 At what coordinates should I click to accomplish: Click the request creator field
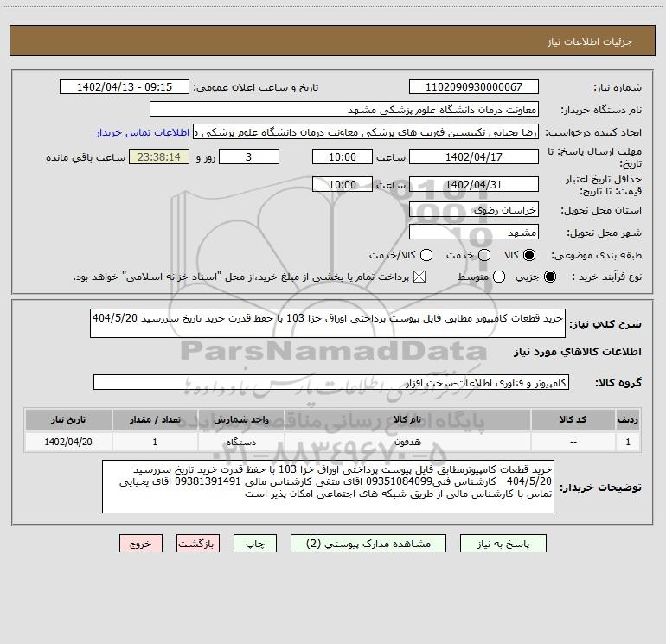(x=366, y=132)
